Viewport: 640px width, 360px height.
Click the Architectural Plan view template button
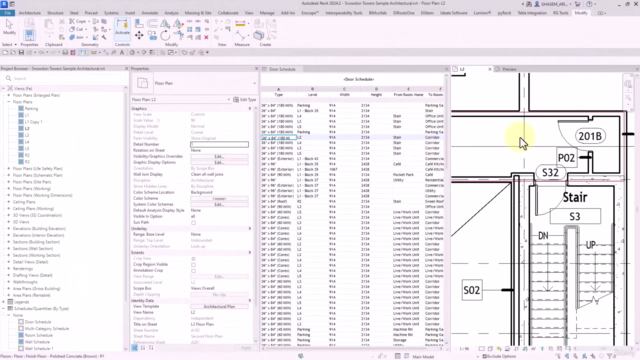coord(219,307)
